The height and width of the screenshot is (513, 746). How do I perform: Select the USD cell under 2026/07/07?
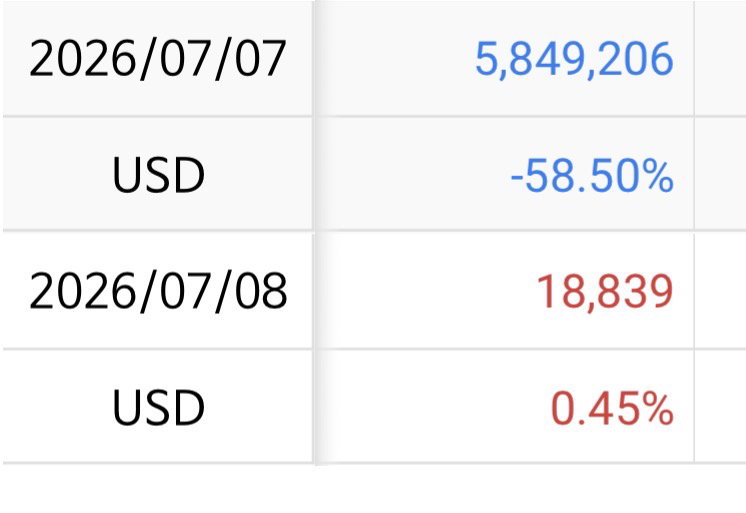coord(157,174)
